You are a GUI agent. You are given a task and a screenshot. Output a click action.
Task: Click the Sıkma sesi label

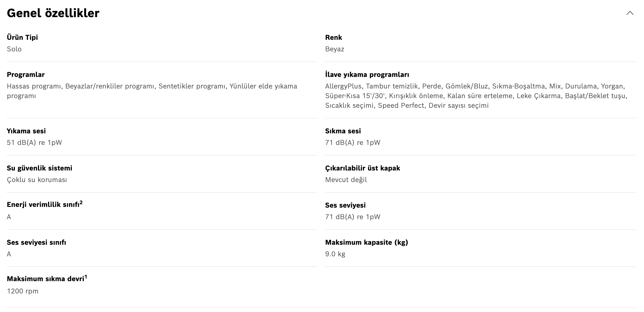click(343, 131)
